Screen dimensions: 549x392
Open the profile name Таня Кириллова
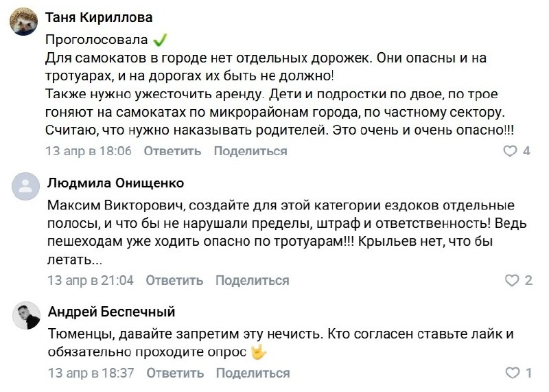tap(99, 18)
